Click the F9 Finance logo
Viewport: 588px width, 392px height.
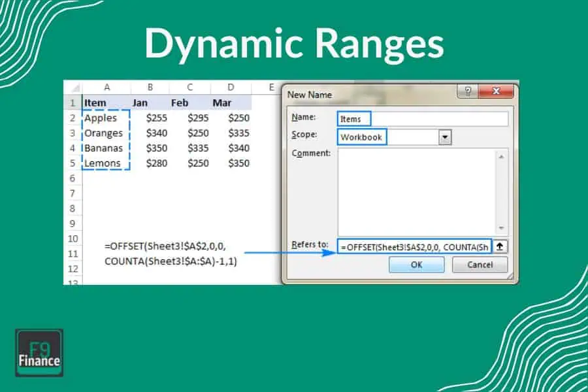tap(39, 353)
